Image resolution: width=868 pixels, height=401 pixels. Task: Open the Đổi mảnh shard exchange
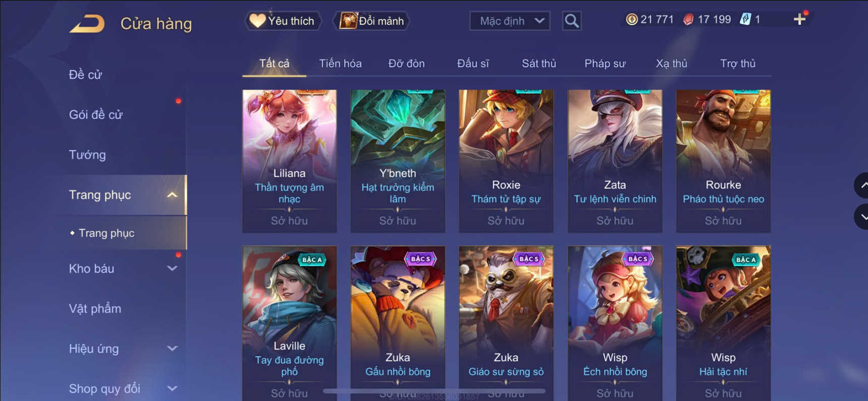(x=372, y=21)
